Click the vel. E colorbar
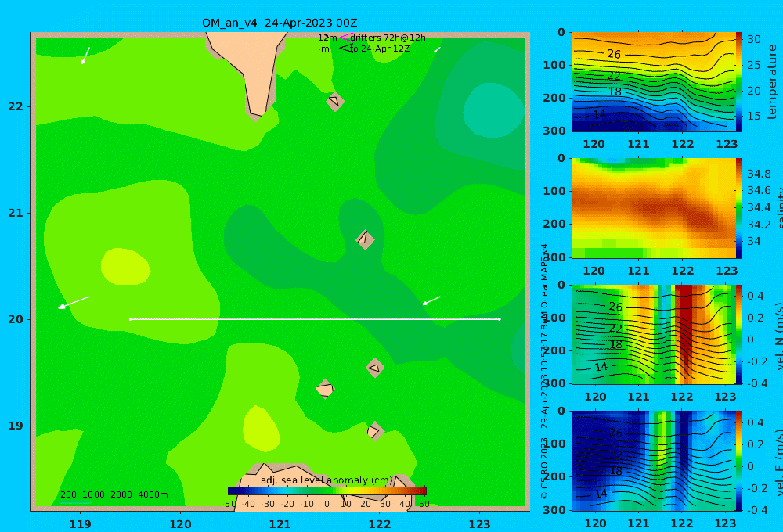This screenshot has width=783, height=532. [738, 461]
